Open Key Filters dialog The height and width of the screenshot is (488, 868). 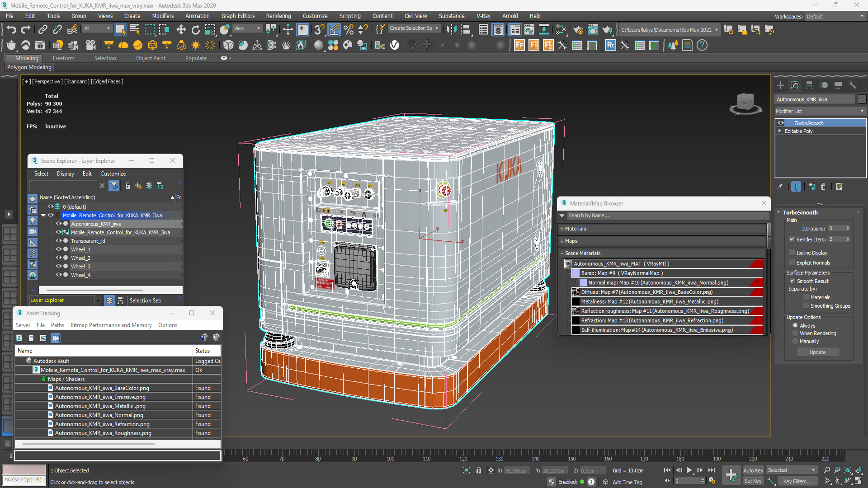(797, 481)
